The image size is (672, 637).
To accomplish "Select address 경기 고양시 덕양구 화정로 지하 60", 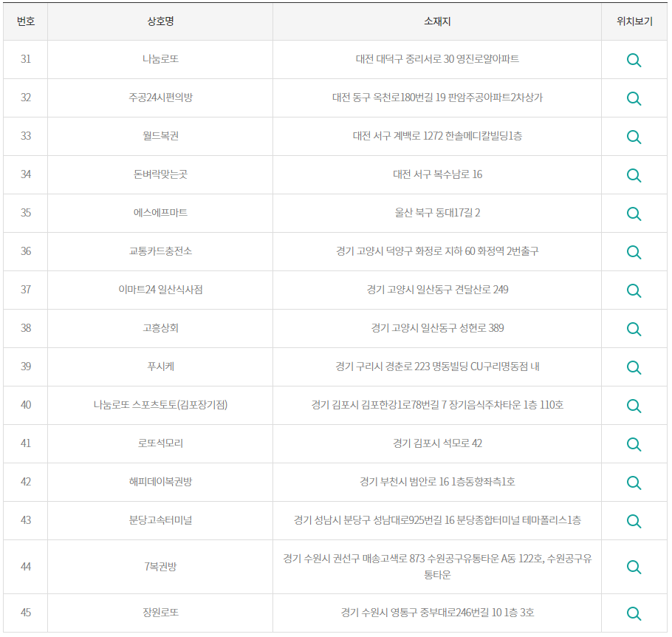I will pos(405,251).
